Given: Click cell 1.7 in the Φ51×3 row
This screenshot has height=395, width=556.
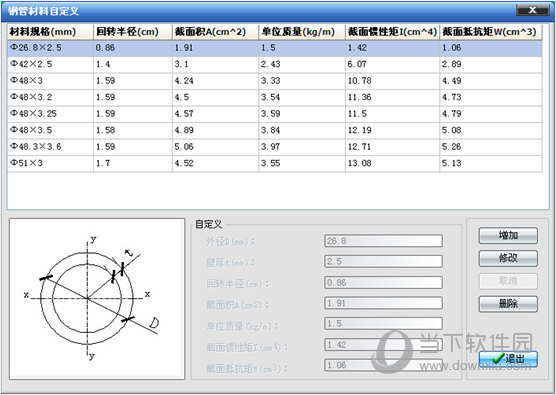Looking at the screenshot, I should pyautogui.click(x=133, y=163).
